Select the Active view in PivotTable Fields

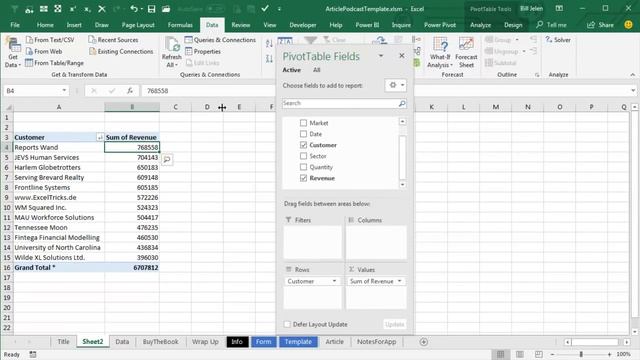tap(291, 70)
